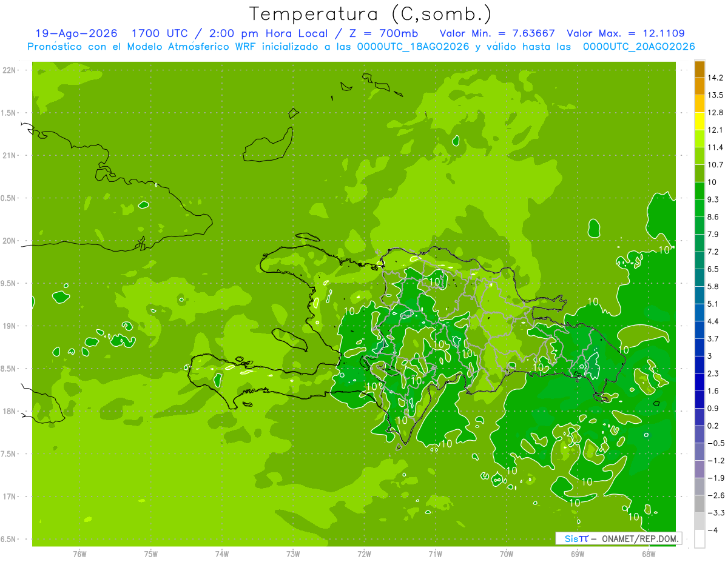The image size is (728, 562).
Task: Click the 10.7 value on the color scale
Action: pos(716,165)
